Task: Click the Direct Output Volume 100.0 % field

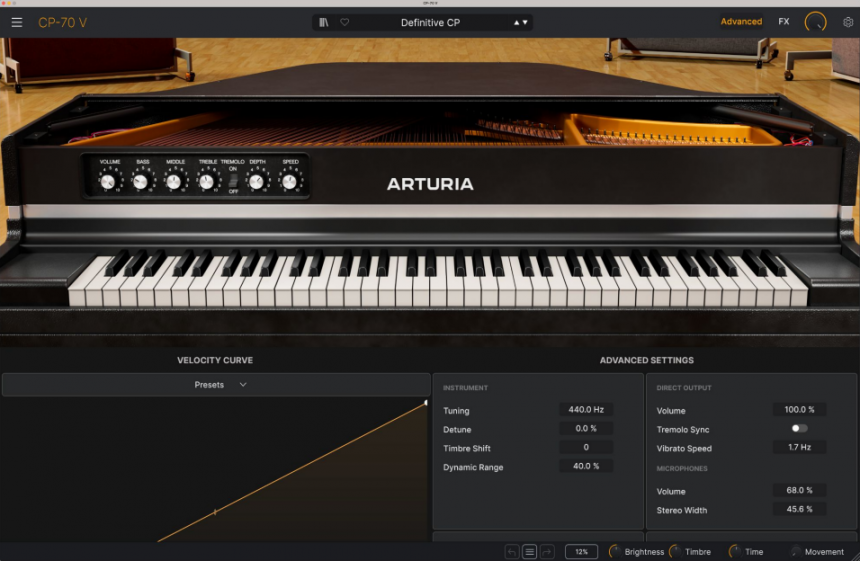Action: (x=799, y=410)
